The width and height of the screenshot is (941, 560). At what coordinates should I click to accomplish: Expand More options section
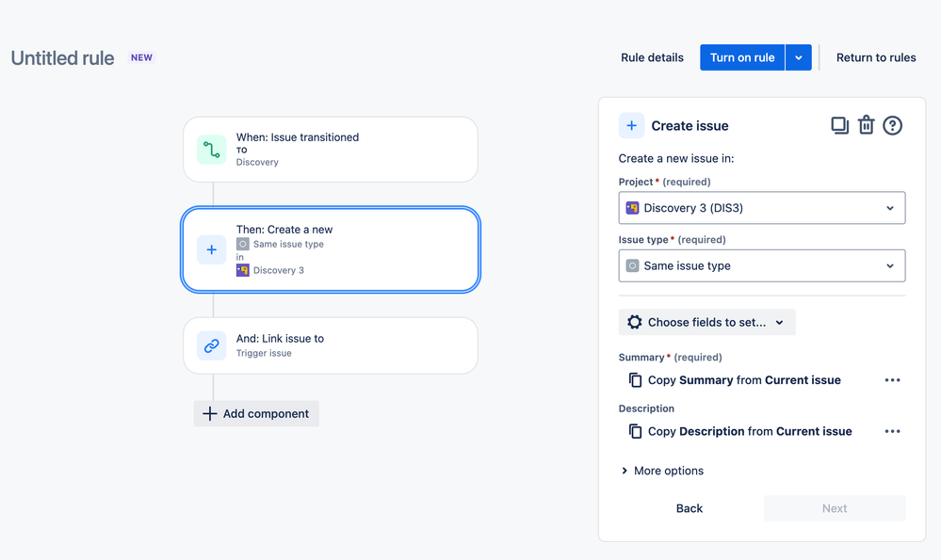[662, 471]
